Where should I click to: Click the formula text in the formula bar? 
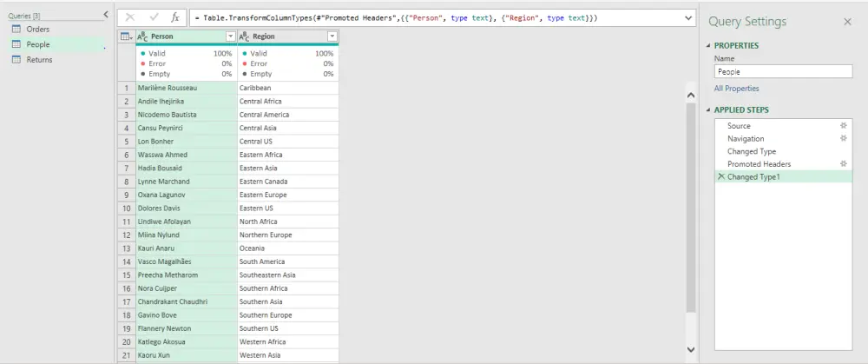click(x=397, y=18)
